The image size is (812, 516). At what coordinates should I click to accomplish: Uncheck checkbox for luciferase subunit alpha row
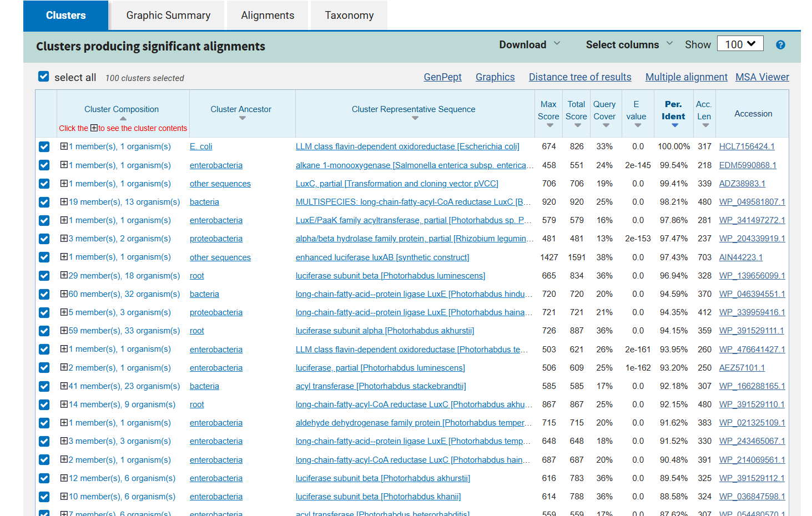click(x=44, y=331)
